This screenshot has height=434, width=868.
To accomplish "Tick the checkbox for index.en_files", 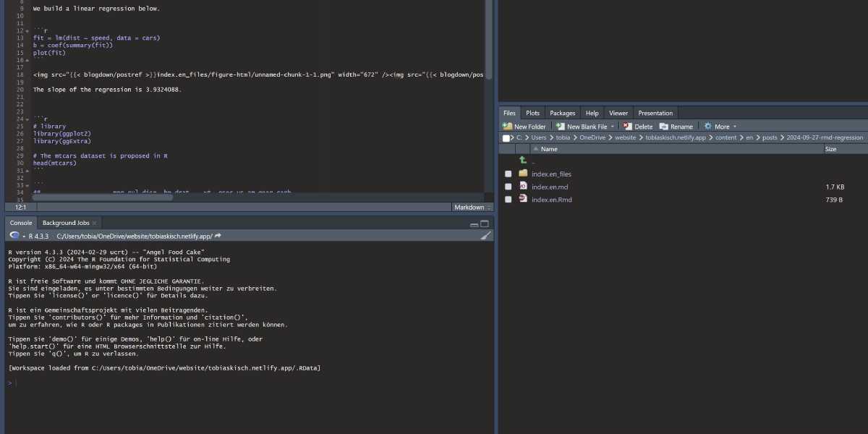I will 509,174.
